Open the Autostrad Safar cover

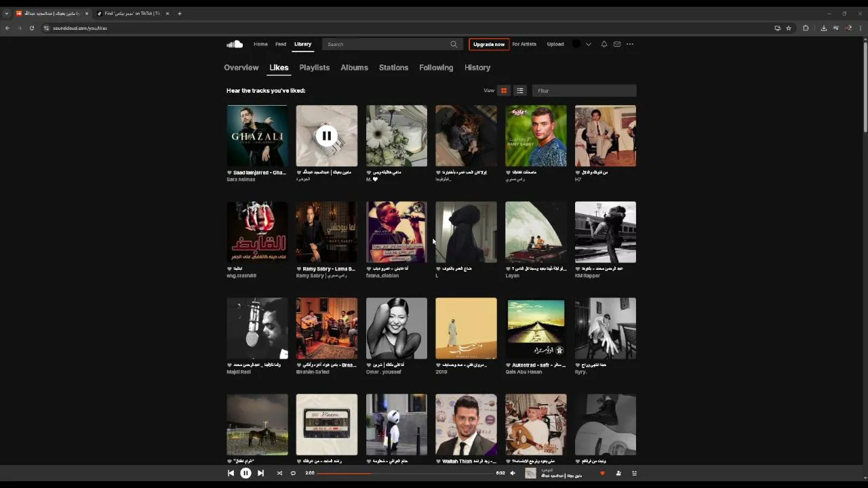pos(536,328)
